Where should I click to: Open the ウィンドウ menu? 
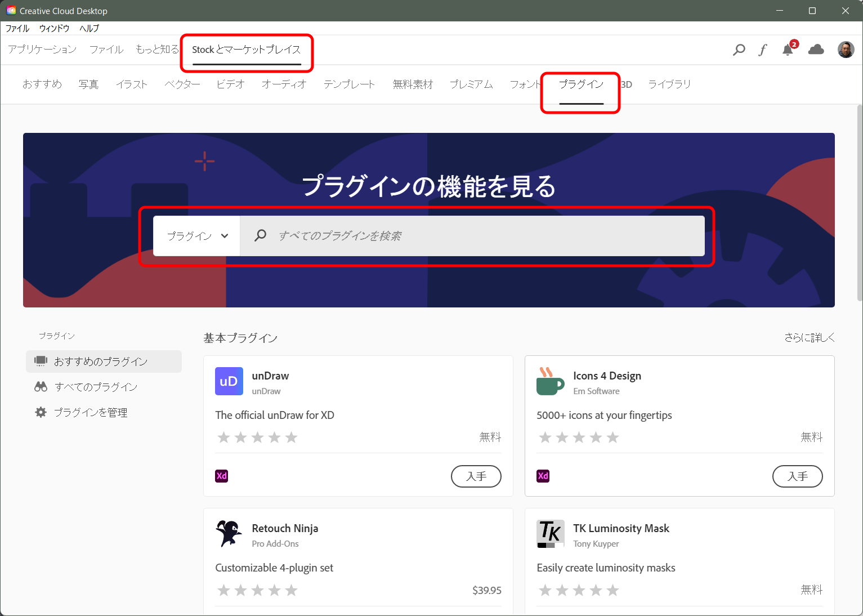click(54, 28)
